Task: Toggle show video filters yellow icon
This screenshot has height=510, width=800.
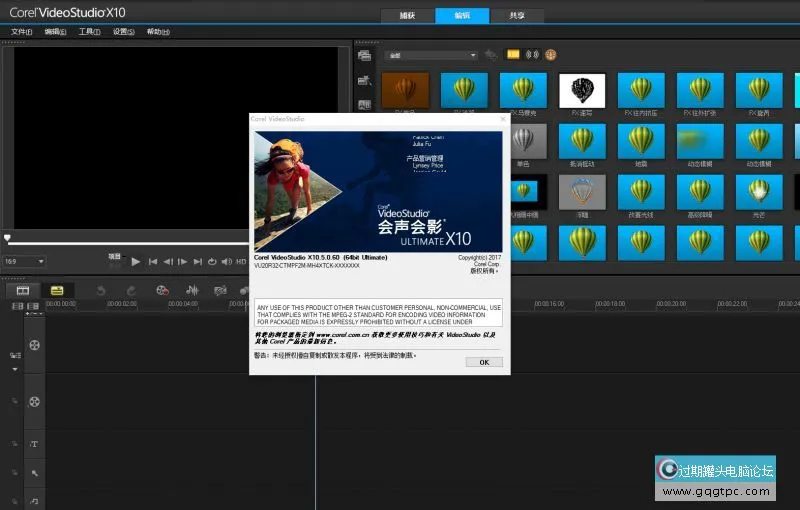Action: 513,54
